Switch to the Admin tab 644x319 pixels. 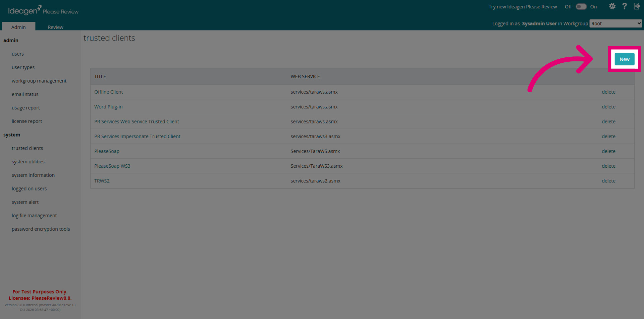pos(18,27)
